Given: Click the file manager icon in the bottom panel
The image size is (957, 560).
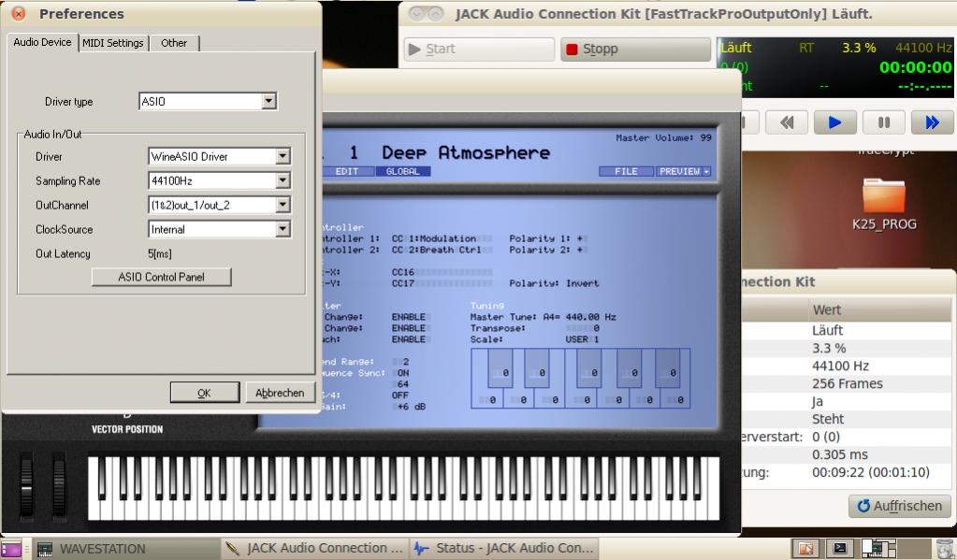Looking at the screenshot, I should coord(805,549).
